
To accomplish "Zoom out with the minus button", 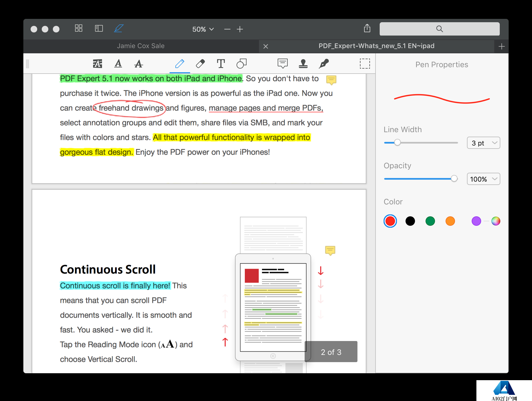I will coord(227,29).
